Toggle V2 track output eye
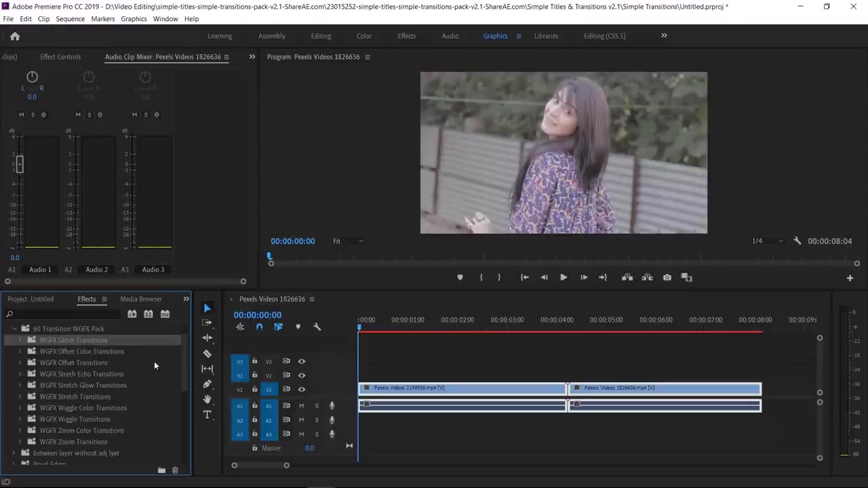Image resolution: width=868 pixels, height=488 pixels. 302,375
